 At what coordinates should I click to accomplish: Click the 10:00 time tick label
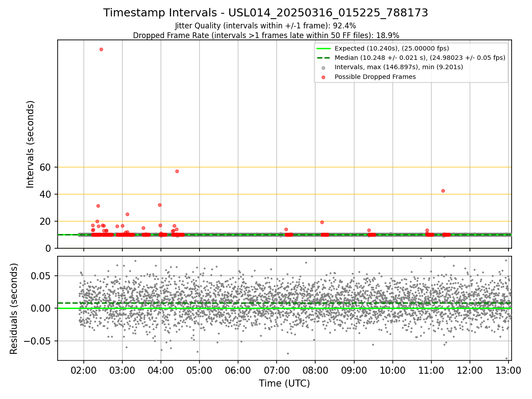pos(392,370)
